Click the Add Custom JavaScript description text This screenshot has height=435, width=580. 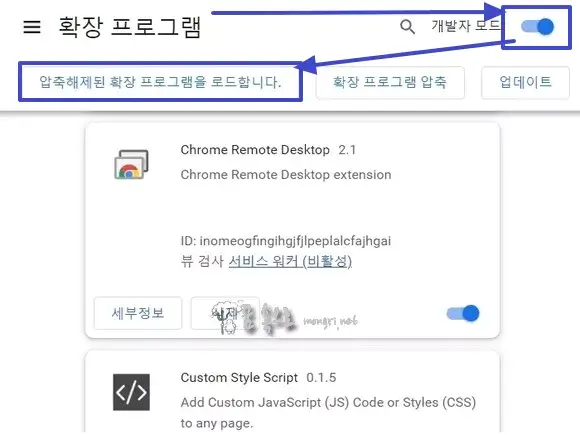coord(328,412)
